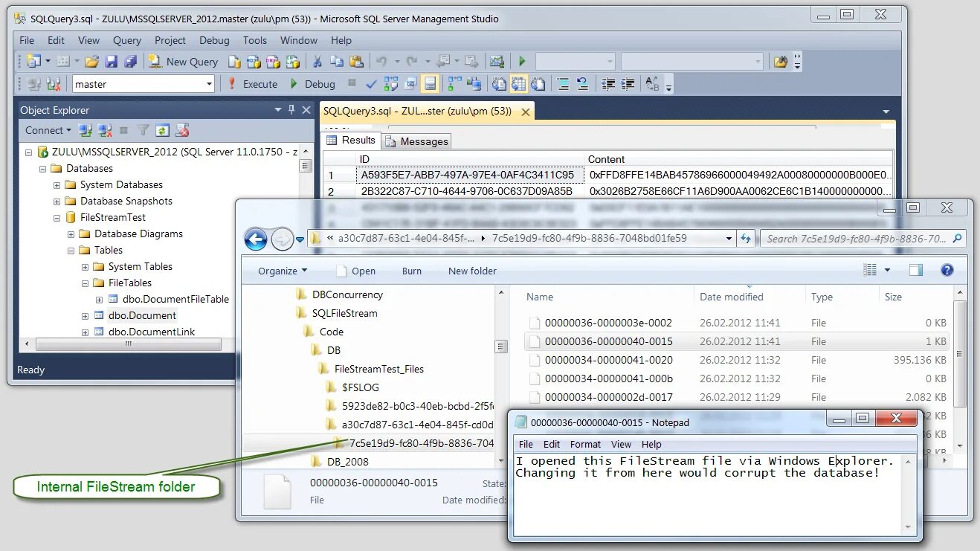Click the Open button in Explorer toolbar
This screenshot has width=980, height=551.
pos(356,271)
